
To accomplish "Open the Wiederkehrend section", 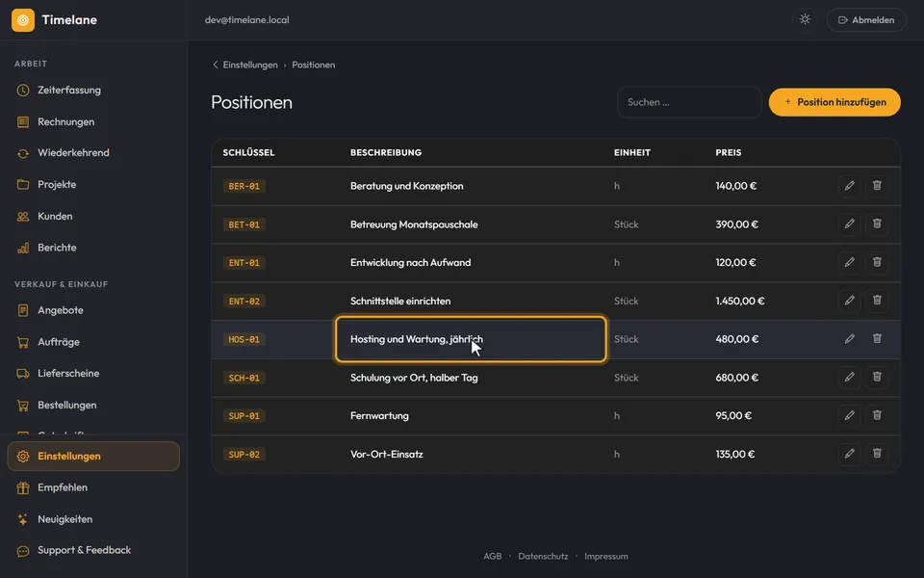I will click(x=93, y=153).
